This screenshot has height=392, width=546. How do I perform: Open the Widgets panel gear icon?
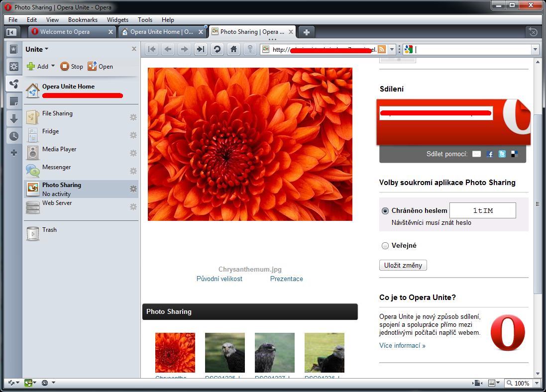[x=13, y=67]
